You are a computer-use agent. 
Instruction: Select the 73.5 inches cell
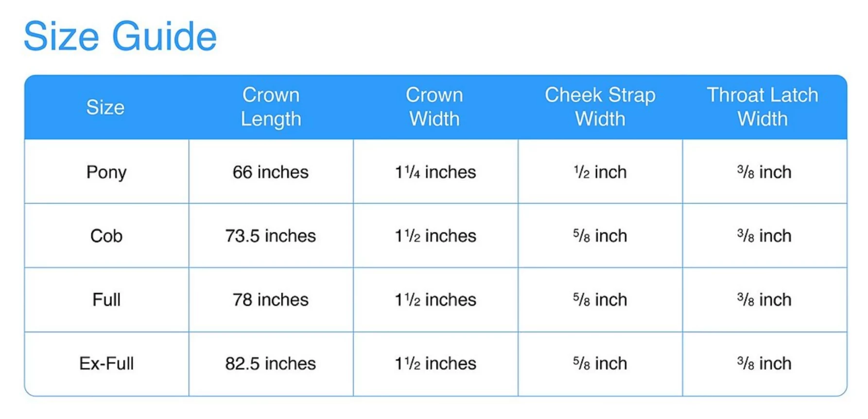(x=271, y=236)
